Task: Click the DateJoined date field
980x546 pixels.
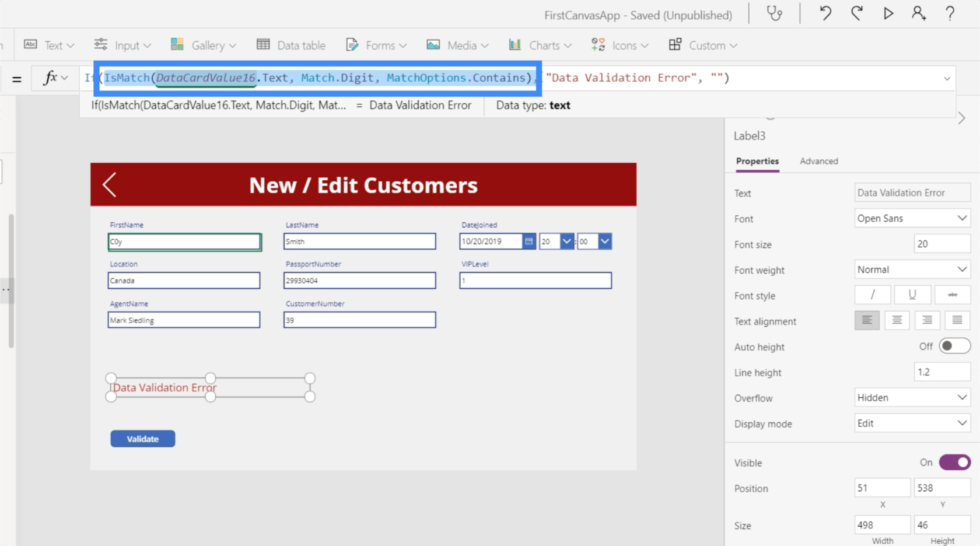Action: pyautogui.click(x=491, y=242)
